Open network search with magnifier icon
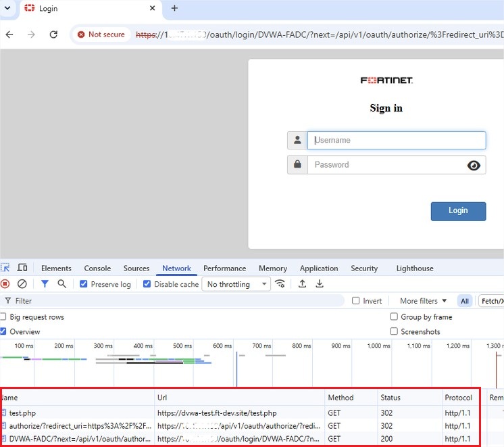 tap(61, 284)
